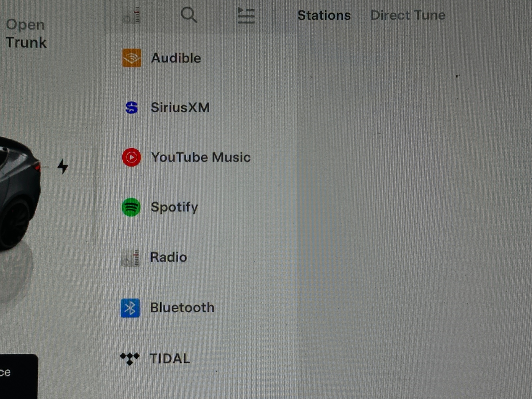Tap the red YouTube Music icon
The image size is (532, 399).
coord(131,157)
